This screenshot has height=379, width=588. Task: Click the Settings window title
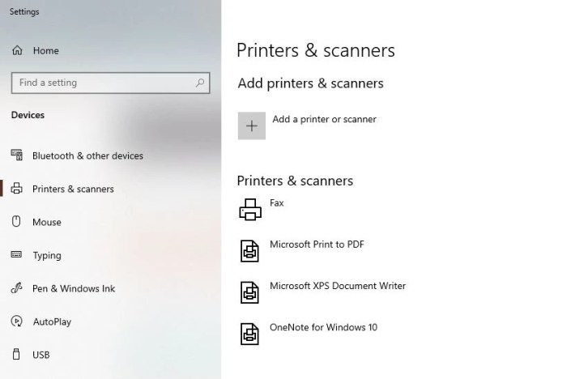pyautogui.click(x=24, y=11)
